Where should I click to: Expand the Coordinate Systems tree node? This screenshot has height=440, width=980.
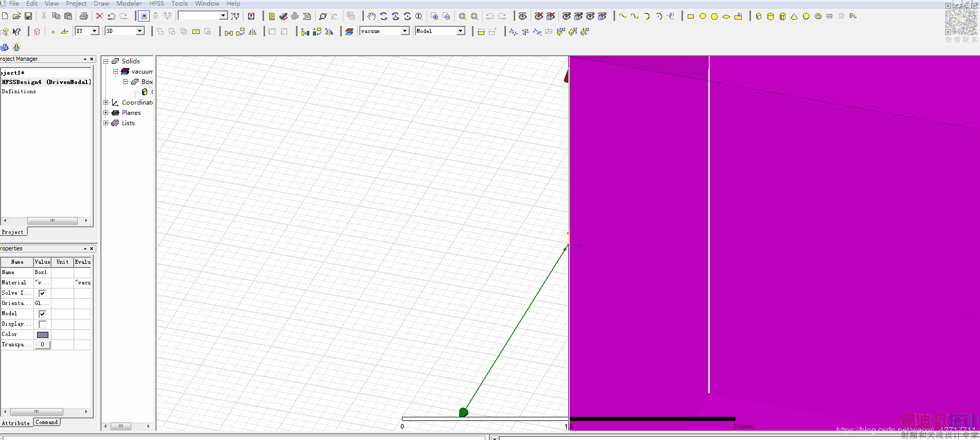[106, 103]
